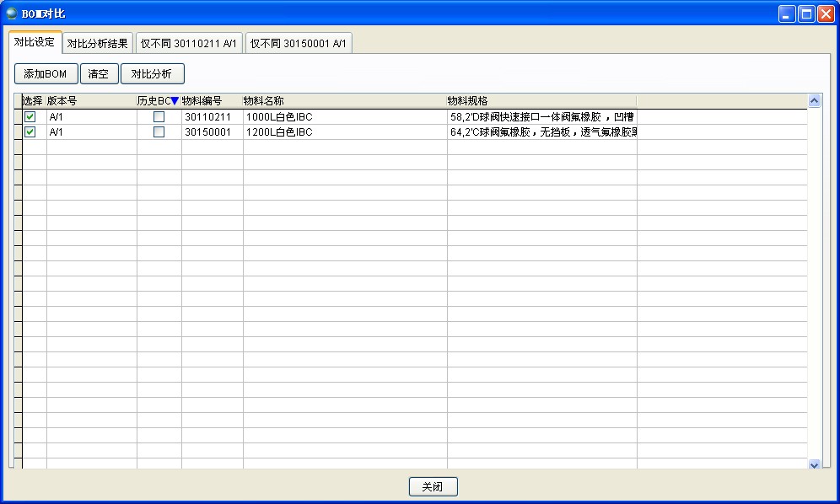Viewport: 840px width, 504px height.
Task: Uncheck the 选择 checkbox for 30110211
Action: coord(29,116)
